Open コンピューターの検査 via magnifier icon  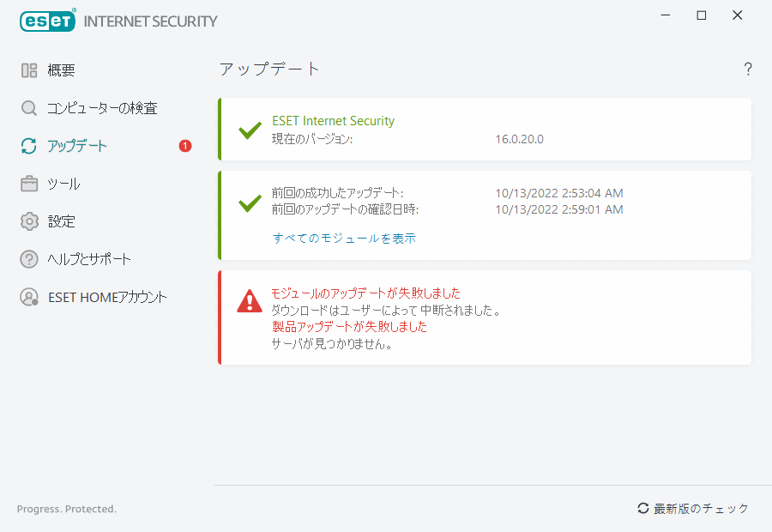(x=28, y=108)
